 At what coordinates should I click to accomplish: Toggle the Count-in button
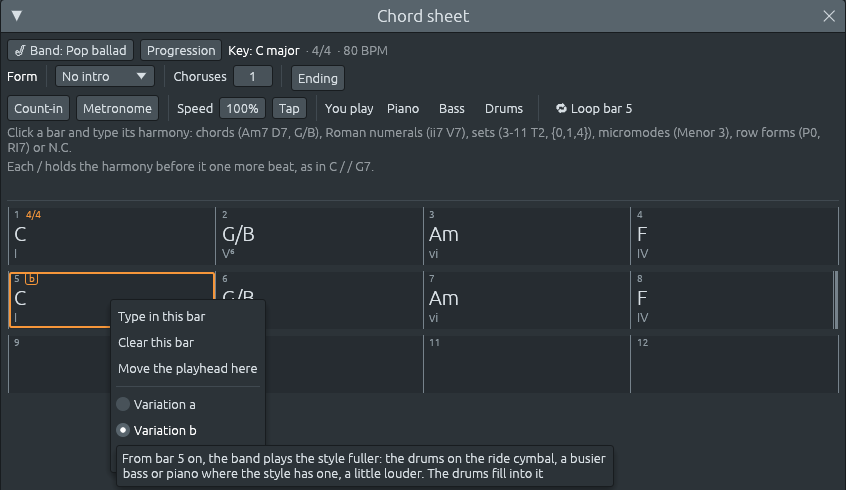coord(38,108)
